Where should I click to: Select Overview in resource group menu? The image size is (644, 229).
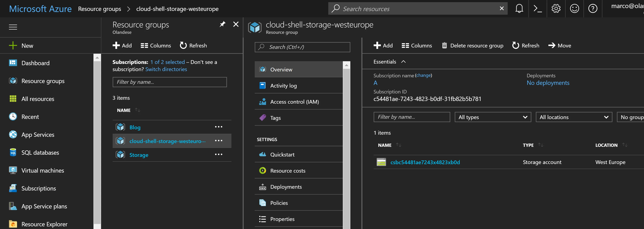point(299,69)
